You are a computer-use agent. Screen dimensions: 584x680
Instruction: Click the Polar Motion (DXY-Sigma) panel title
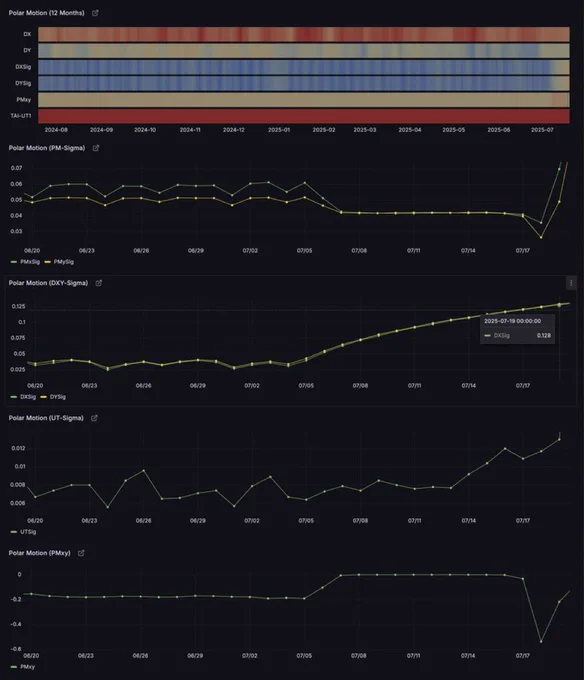[48, 283]
